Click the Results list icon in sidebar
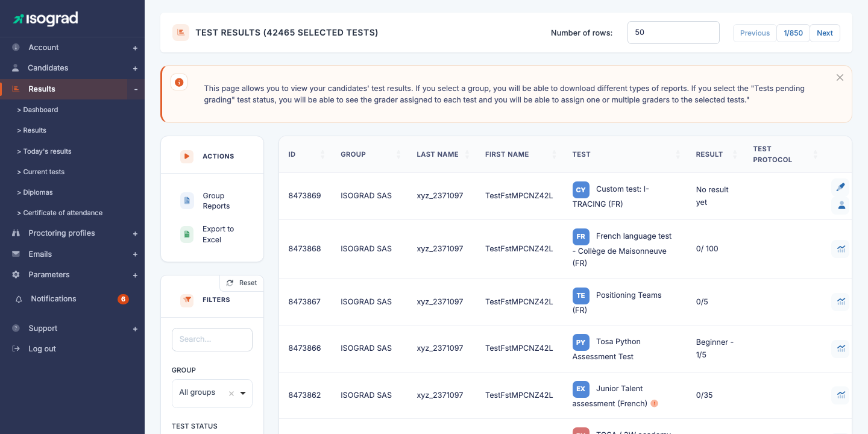Viewport: 868px width, 434px height. coord(16,89)
